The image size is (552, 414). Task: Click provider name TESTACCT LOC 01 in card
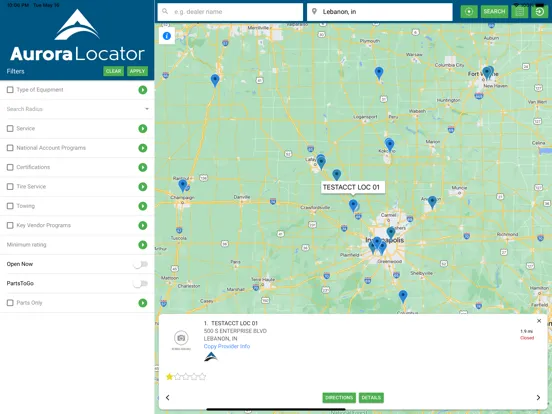(234, 323)
